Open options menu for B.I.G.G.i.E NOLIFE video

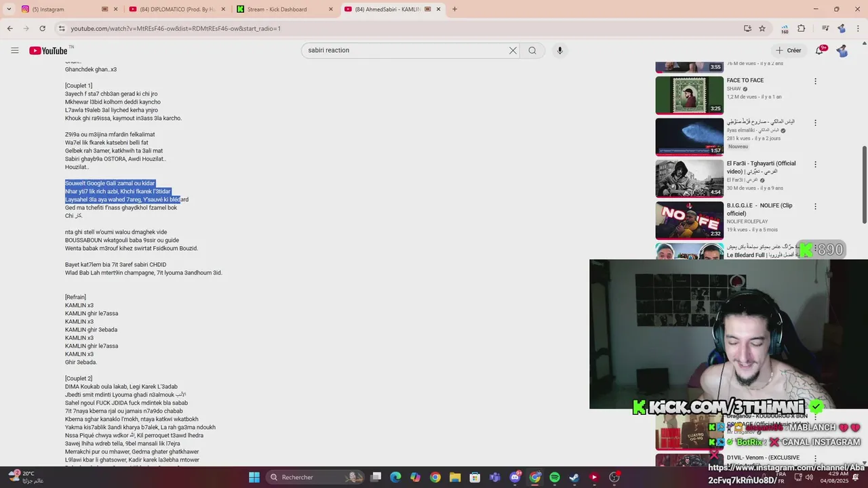[x=815, y=206]
